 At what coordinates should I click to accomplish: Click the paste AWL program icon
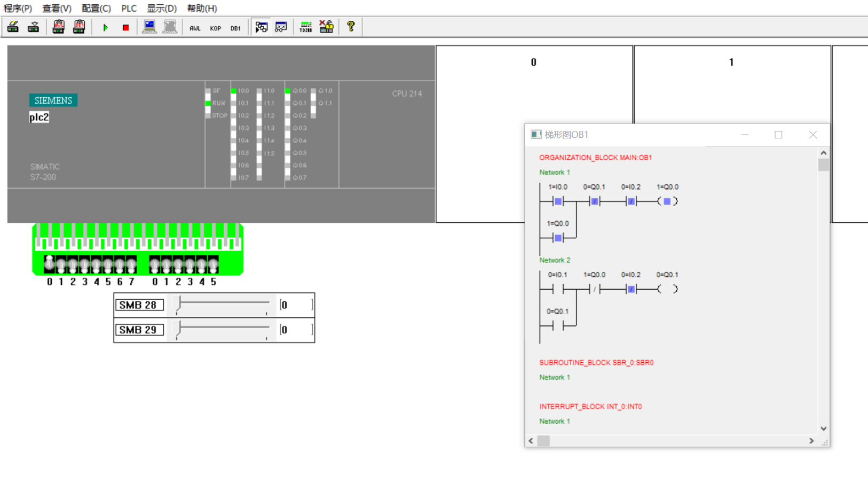tap(58, 27)
